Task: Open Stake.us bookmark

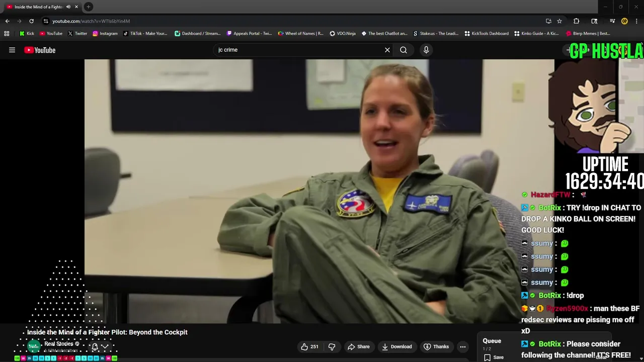Action: coord(435,34)
